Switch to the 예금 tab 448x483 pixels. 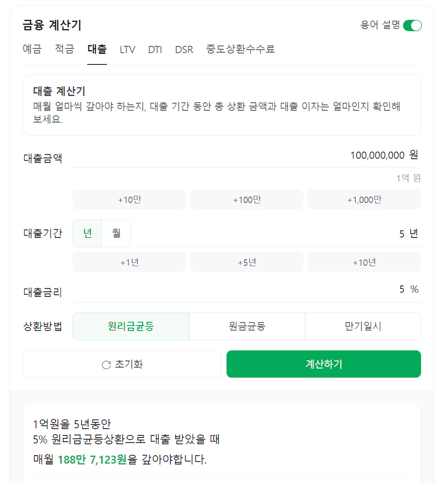pyautogui.click(x=32, y=49)
